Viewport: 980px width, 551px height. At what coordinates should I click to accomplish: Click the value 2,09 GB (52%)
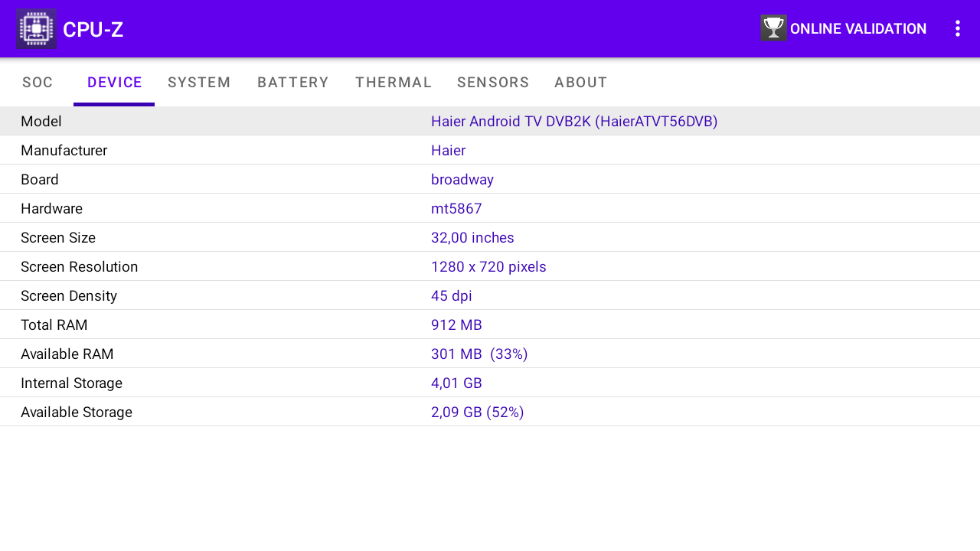[x=478, y=412]
